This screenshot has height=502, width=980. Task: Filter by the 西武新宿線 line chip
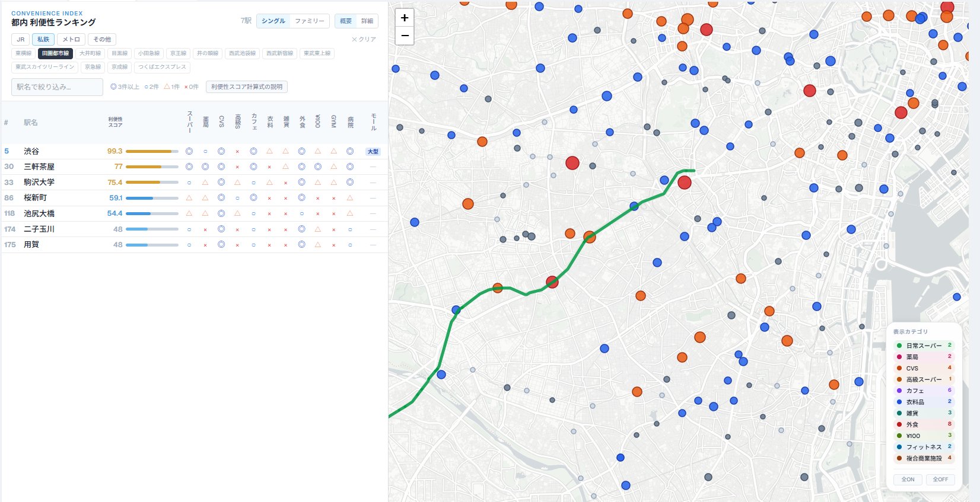280,53
